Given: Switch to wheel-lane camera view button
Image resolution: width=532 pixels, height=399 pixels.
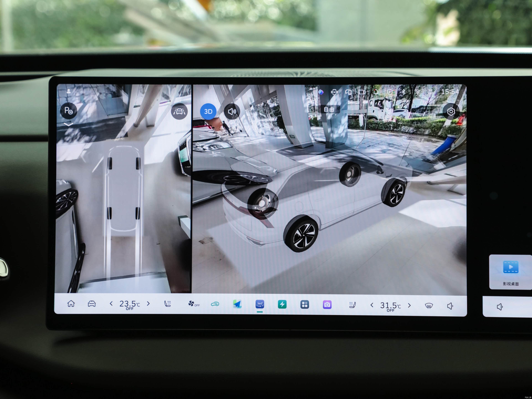Looking at the screenshot, I should (179, 111).
